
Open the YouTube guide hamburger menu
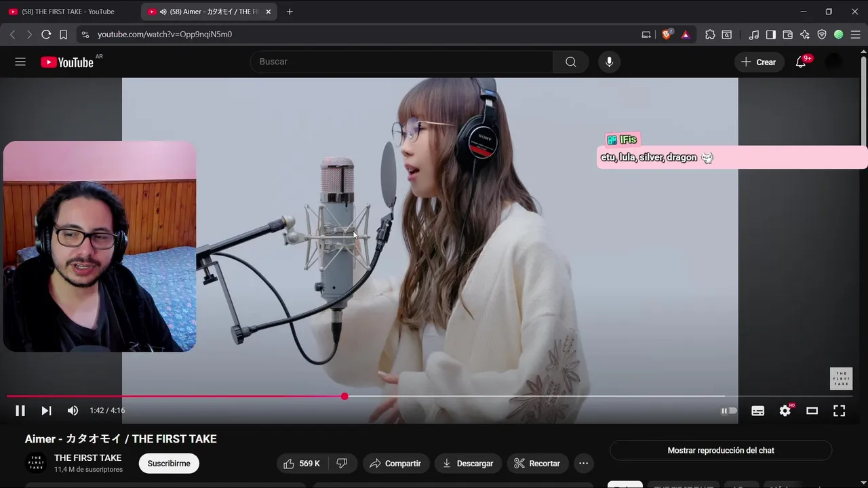[20, 62]
